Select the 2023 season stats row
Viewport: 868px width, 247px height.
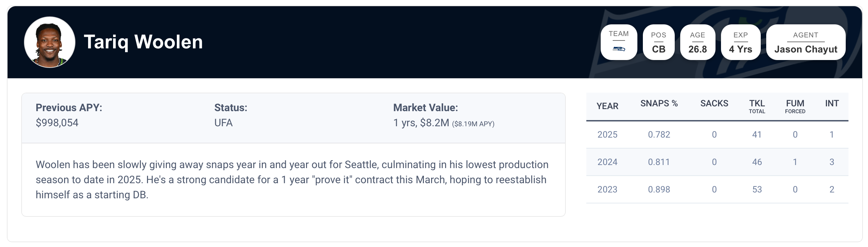pos(717,189)
